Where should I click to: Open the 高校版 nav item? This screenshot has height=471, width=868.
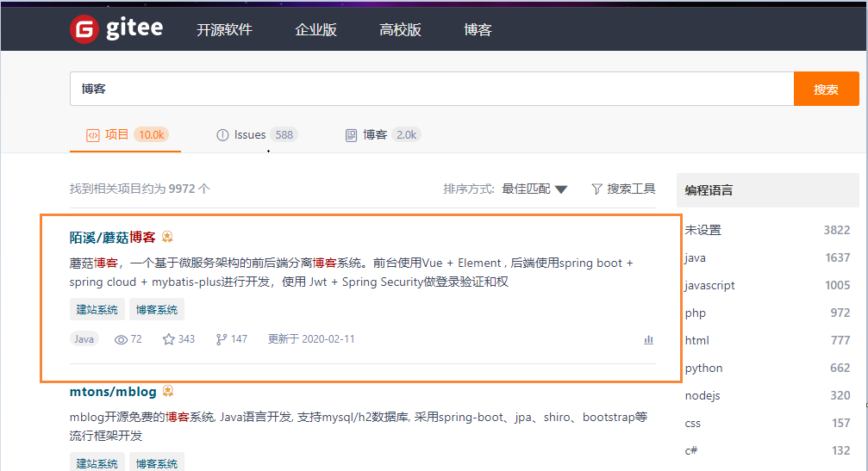[x=400, y=30]
